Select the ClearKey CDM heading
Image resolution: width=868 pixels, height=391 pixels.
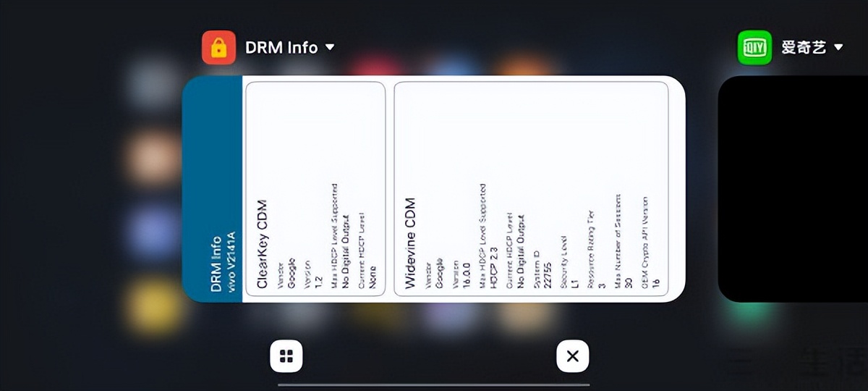click(263, 245)
